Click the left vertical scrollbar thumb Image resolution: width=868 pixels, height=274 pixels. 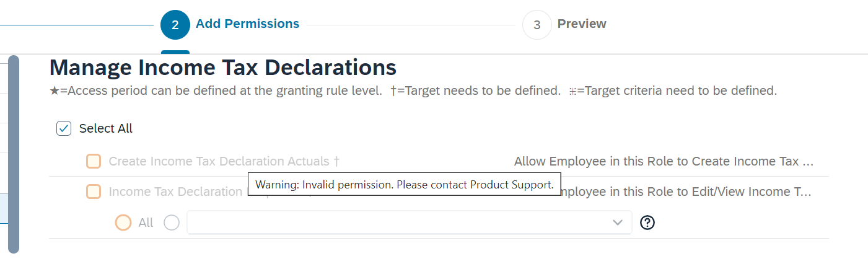point(14,154)
